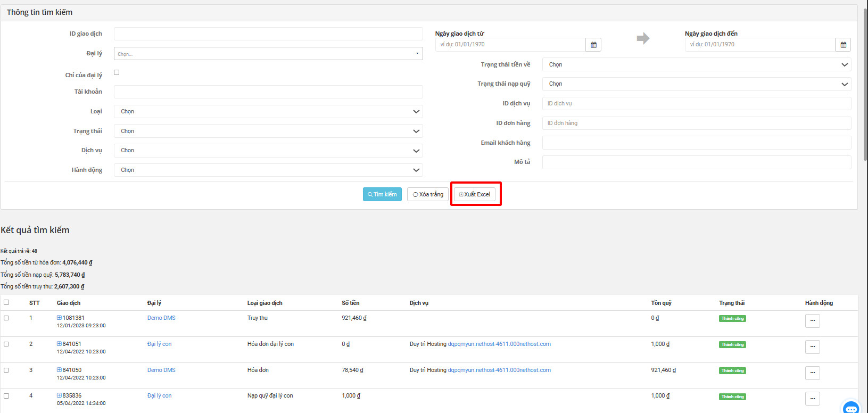Open 'Đại lý con' link in row 2
The width and height of the screenshot is (868, 413).
coord(160,344)
